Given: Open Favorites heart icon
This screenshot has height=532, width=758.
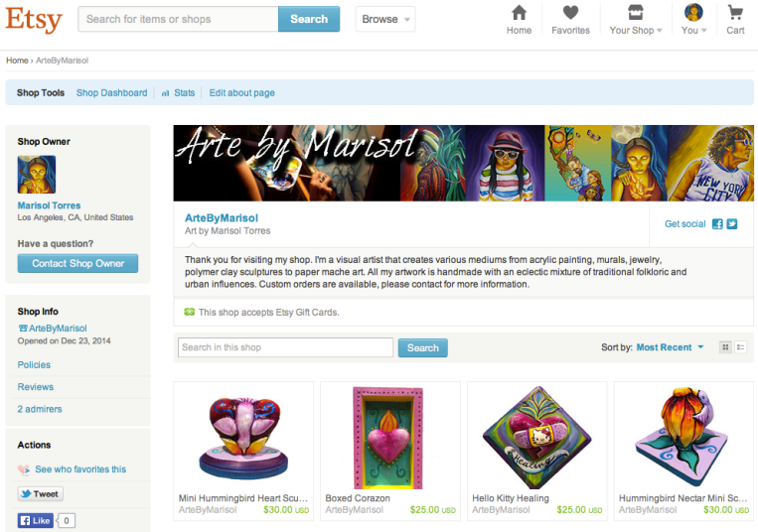Looking at the screenshot, I should tap(570, 13).
